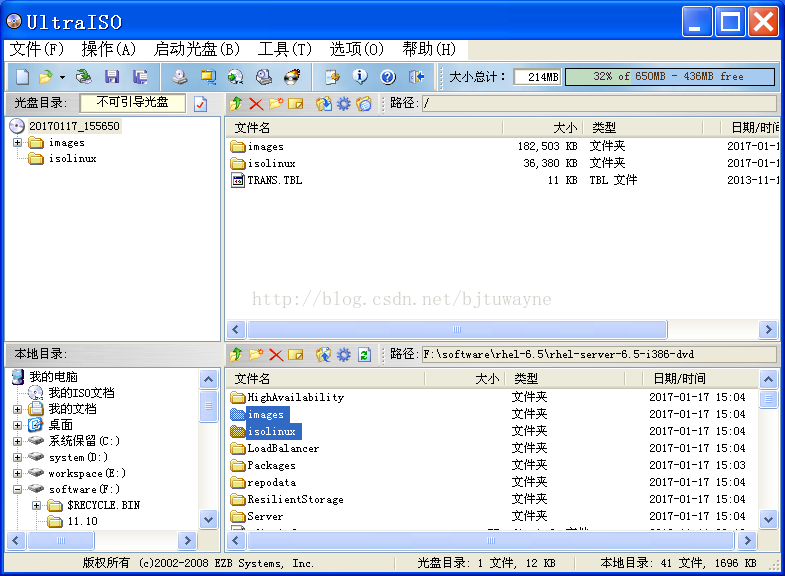Click Up-folder icon in local pane toolbar
This screenshot has width=785, height=576.
235,355
